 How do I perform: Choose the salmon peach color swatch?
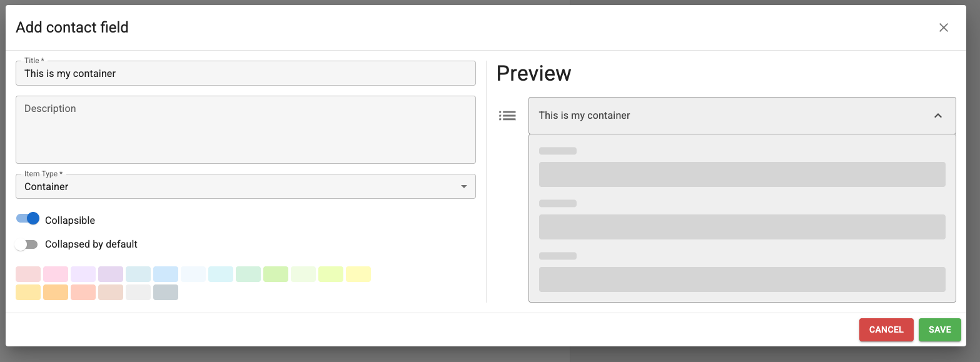83,292
